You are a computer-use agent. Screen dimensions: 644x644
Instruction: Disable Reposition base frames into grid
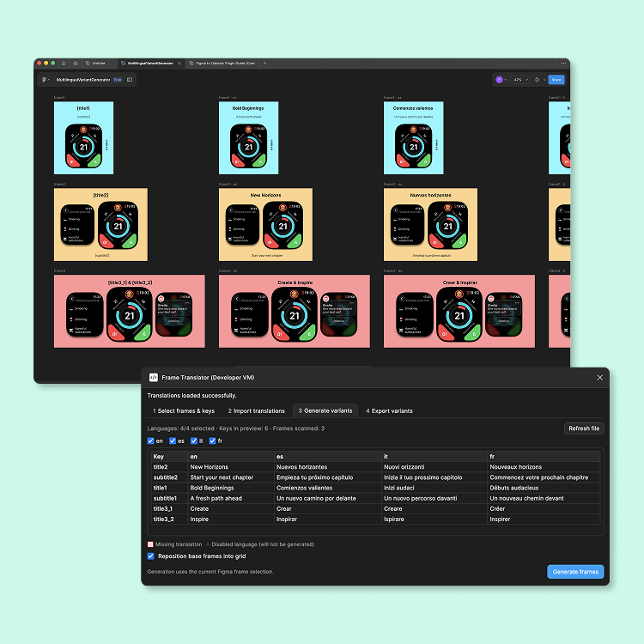[x=151, y=556]
